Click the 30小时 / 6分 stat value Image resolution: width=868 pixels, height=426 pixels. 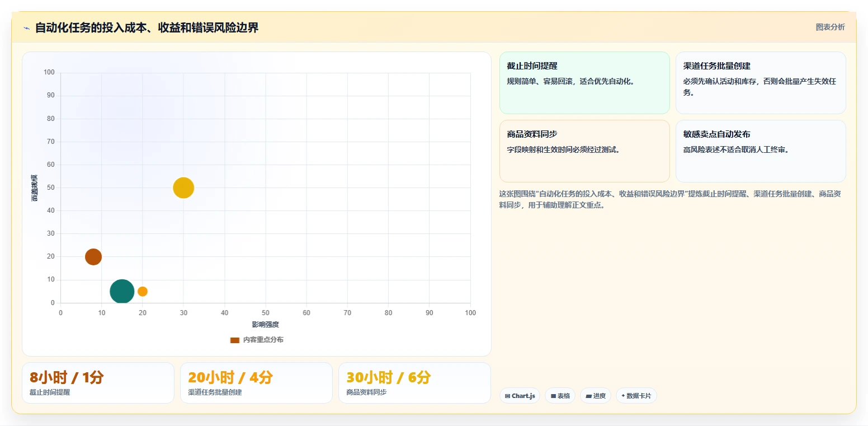(389, 377)
